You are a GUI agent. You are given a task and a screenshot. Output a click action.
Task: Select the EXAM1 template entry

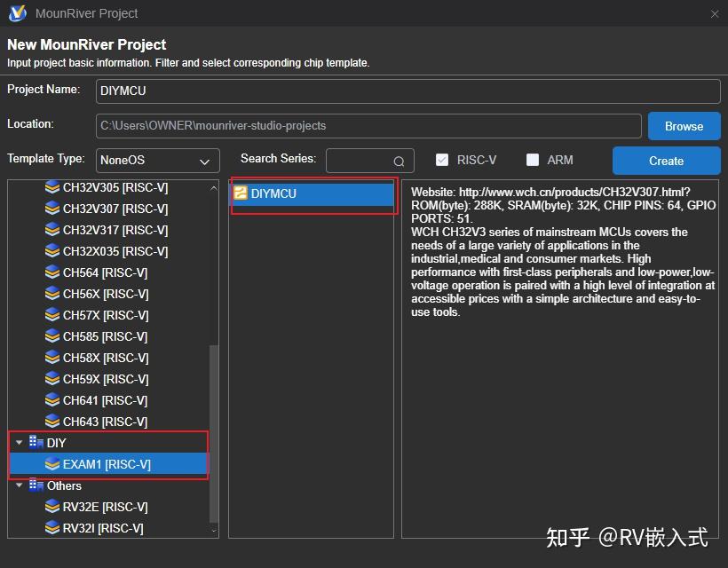107,463
